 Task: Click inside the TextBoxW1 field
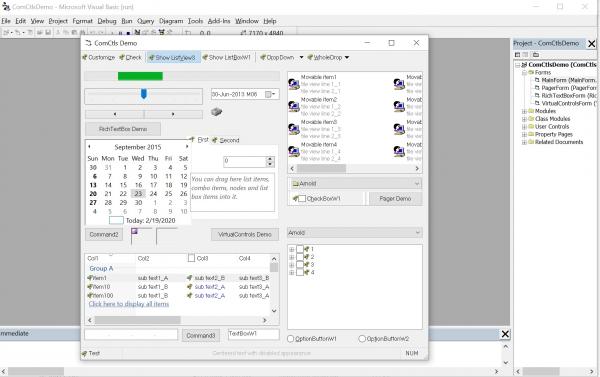(x=253, y=334)
